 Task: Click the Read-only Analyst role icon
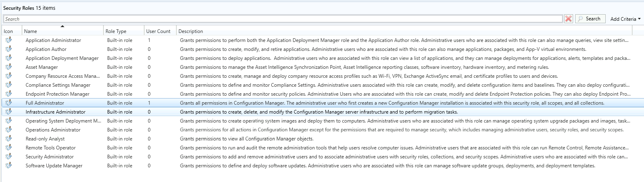click(9, 139)
